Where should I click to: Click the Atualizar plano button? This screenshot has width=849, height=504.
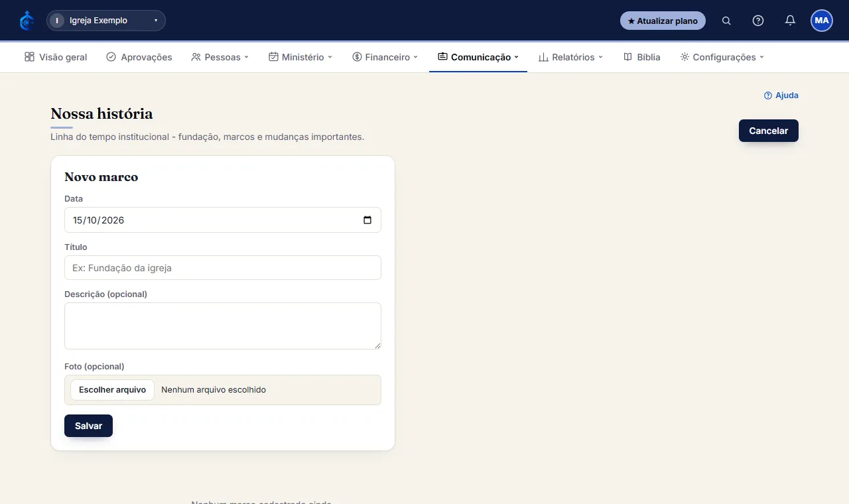coord(663,21)
